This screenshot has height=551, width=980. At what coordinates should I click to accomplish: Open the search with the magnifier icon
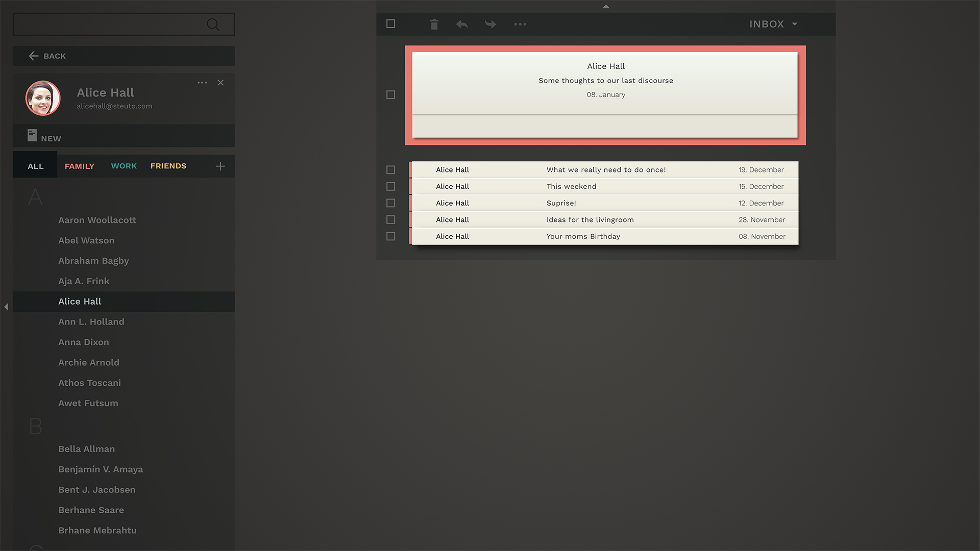213,24
